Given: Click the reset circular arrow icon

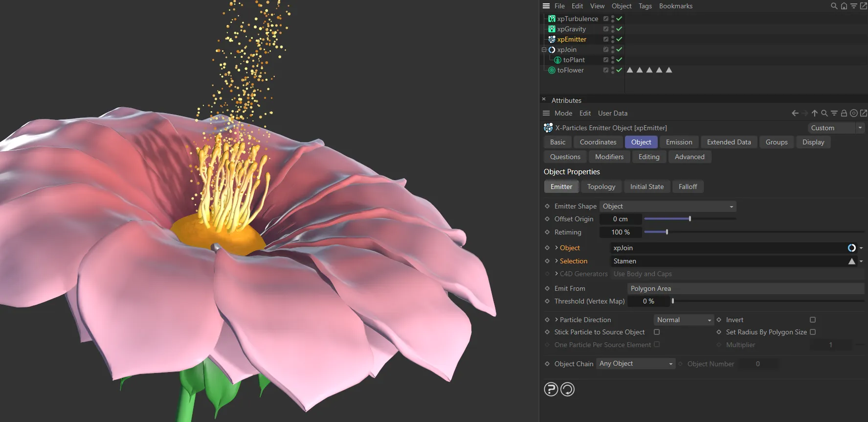Looking at the screenshot, I should pos(567,389).
